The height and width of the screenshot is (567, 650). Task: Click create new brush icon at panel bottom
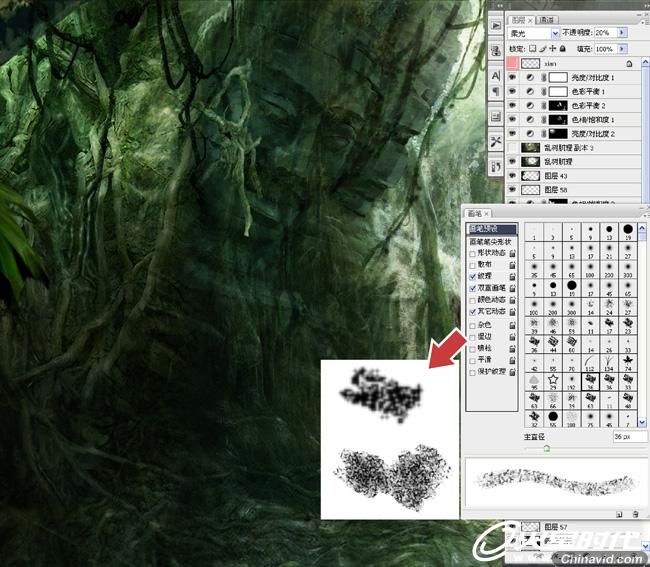[619, 514]
